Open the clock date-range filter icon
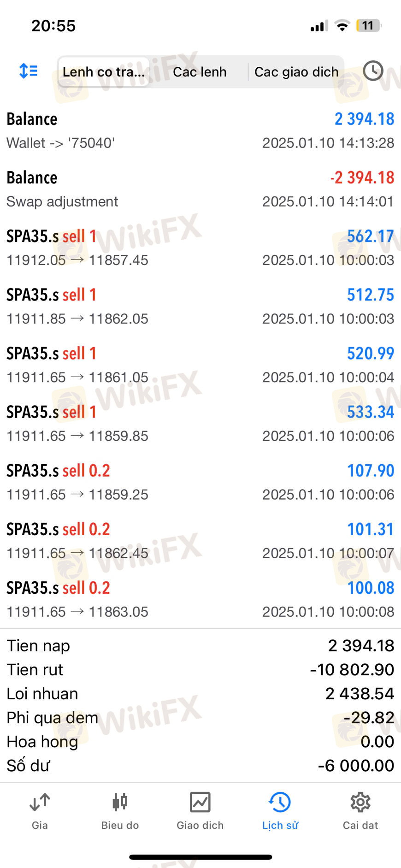The height and width of the screenshot is (868, 401). pyautogui.click(x=373, y=71)
